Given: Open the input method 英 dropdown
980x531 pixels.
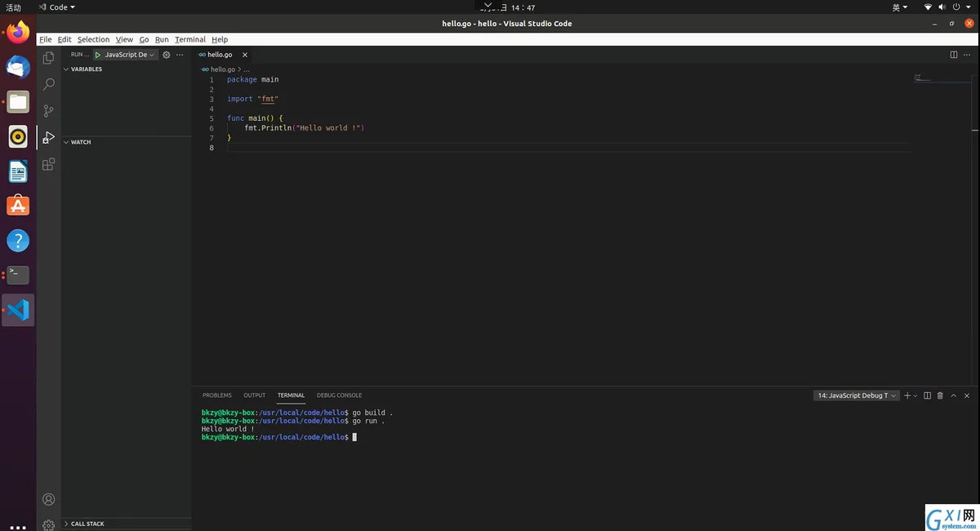Looking at the screenshot, I should point(899,7).
